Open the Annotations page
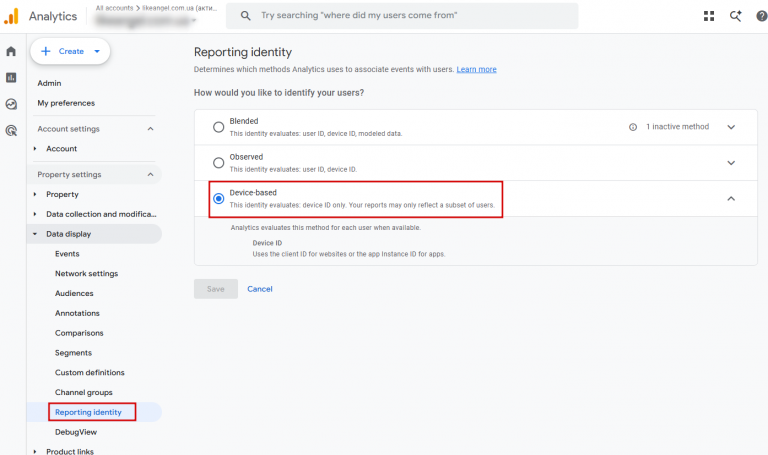 point(77,313)
